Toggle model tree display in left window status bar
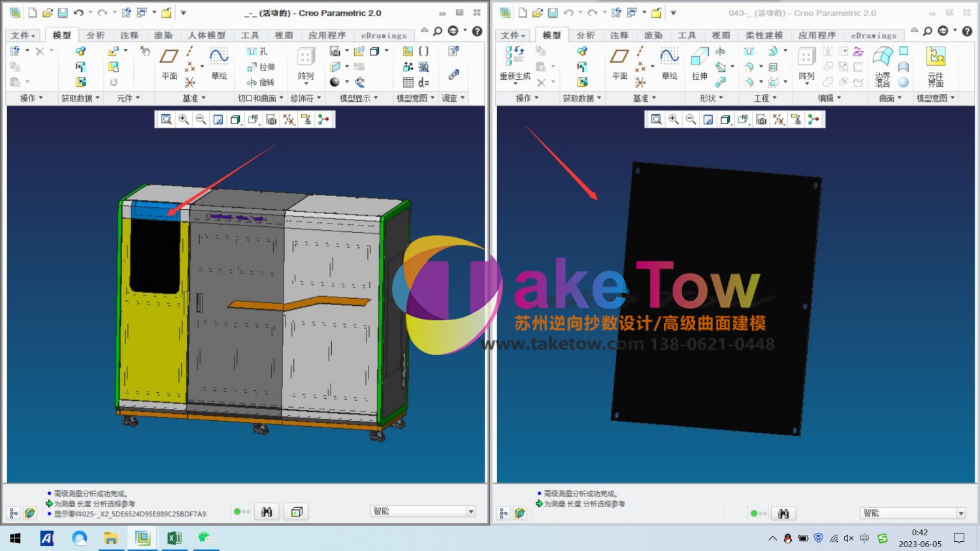This screenshot has width=980, height=551. 14,514
